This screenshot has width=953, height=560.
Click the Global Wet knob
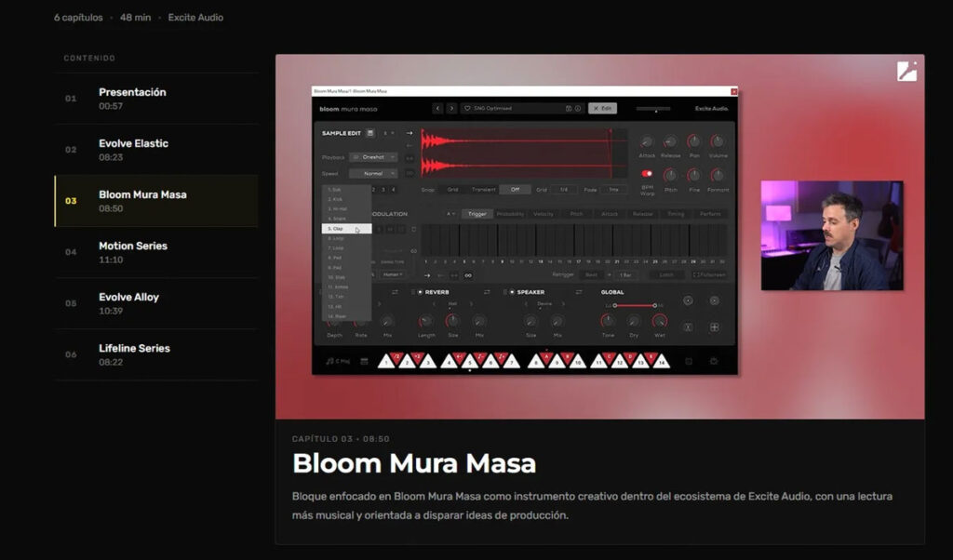[x=660, y=321]
